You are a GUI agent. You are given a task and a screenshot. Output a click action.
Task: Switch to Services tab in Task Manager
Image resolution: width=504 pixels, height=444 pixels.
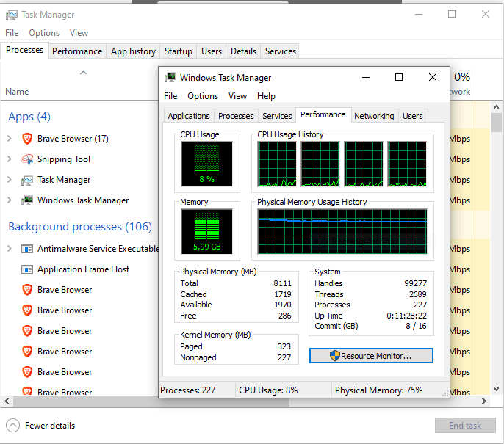pyautogui.click(x=281, y=51)
